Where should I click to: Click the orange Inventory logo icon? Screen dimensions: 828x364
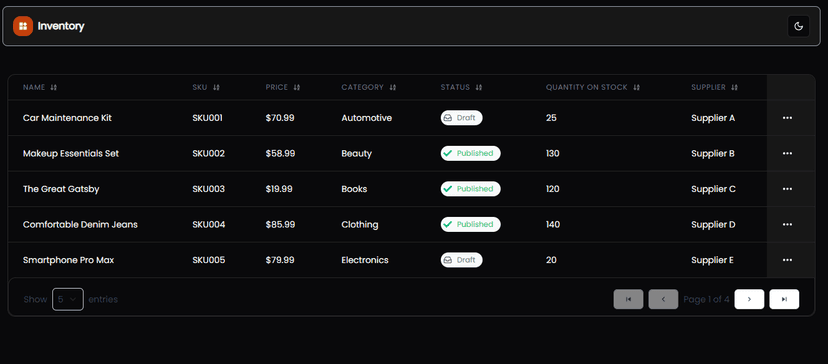click(x=23, y=26)
